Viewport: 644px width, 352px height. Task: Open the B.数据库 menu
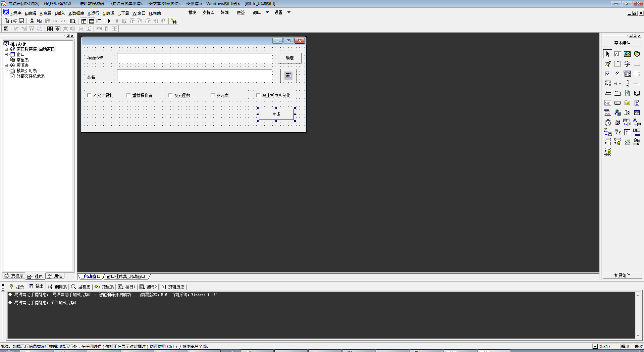(x=76, y=13)
